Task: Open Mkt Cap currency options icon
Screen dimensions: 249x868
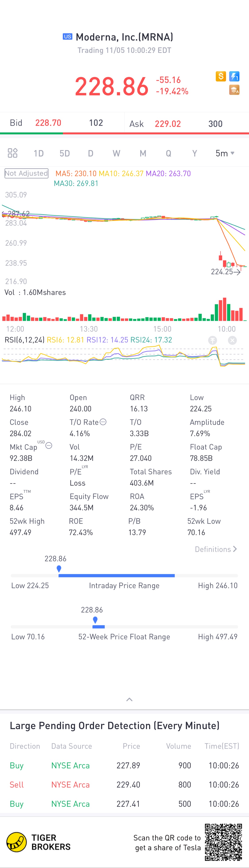Action: pos(49,446)
